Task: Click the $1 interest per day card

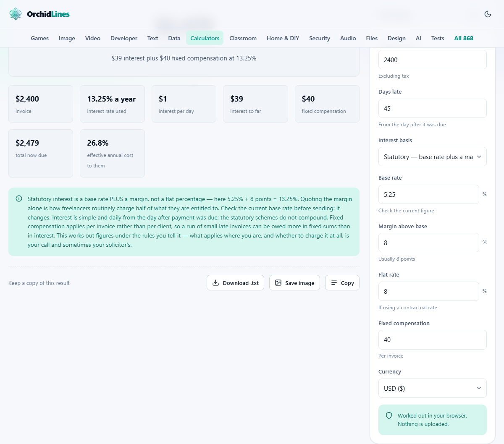Action: point(184,104)
